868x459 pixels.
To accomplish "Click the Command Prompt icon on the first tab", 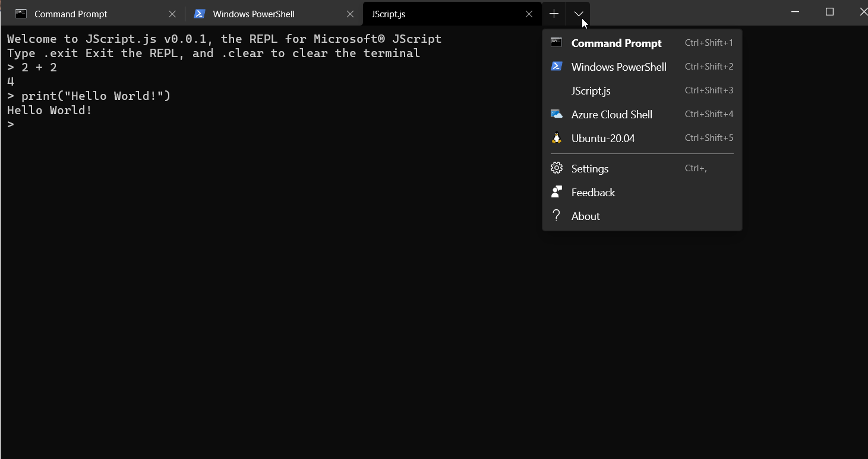I will pos(20,13).
